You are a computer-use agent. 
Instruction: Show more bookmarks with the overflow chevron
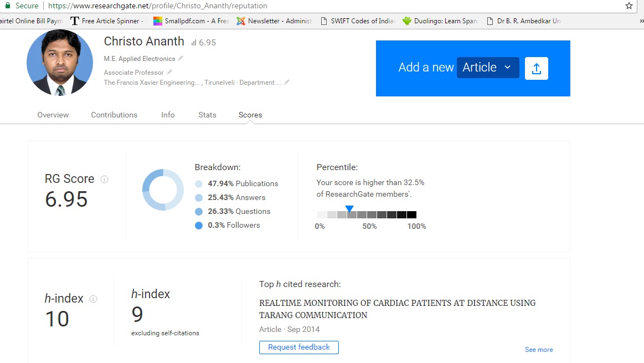641,21
